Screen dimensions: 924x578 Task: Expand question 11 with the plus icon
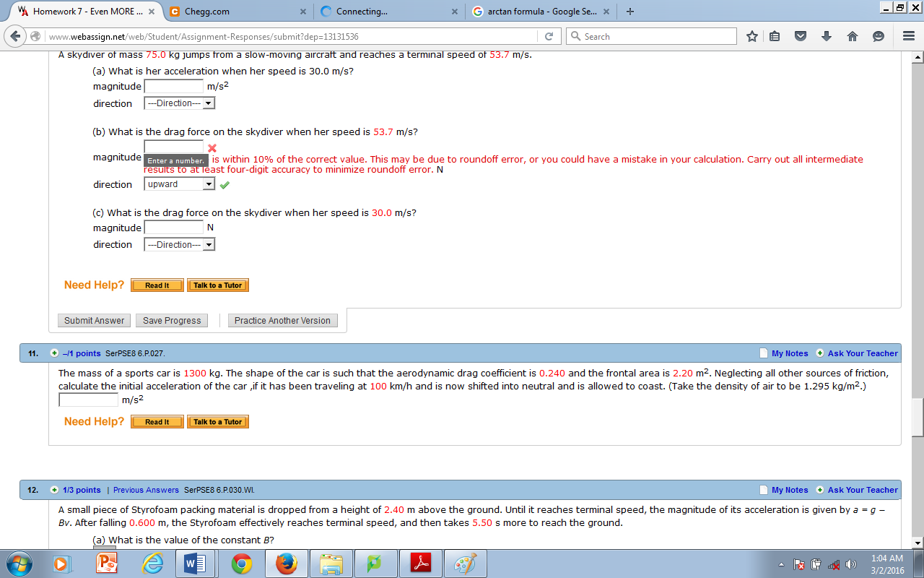(54, 353)
